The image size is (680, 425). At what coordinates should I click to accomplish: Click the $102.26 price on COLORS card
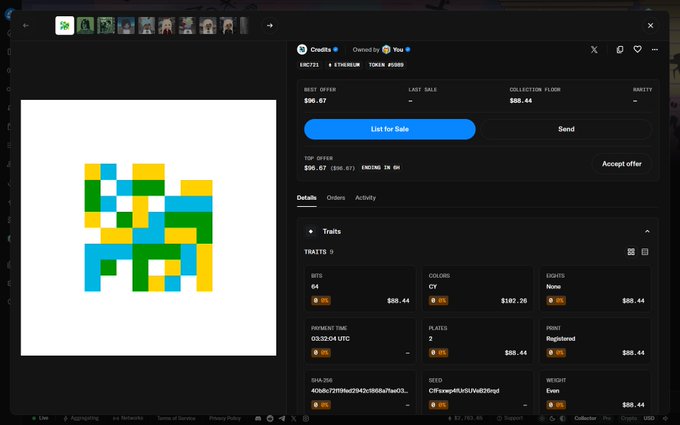pyautogui.click(x=514, y=301)
